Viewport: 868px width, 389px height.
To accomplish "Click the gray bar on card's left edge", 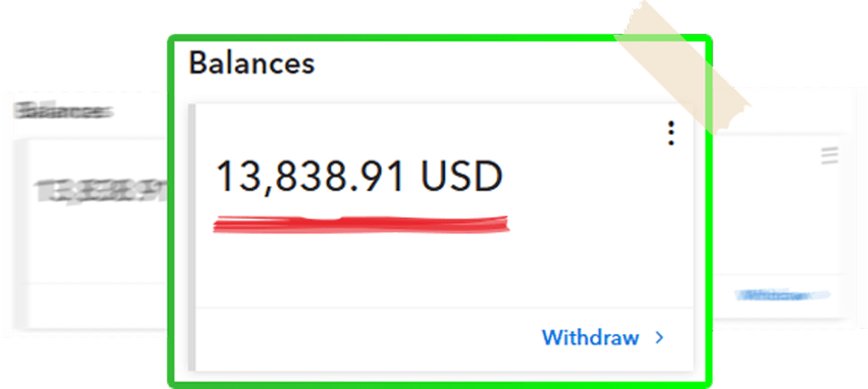I will (x=192, y=237).
